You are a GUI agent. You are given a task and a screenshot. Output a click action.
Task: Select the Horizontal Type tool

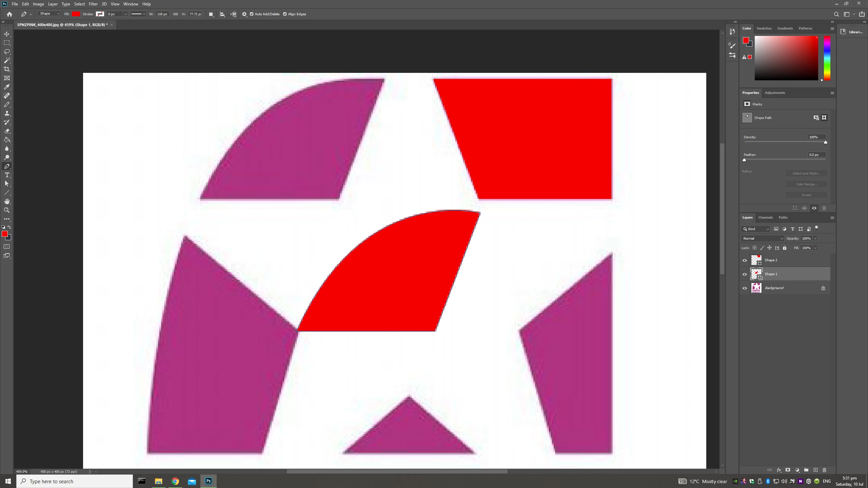point(7,175)
